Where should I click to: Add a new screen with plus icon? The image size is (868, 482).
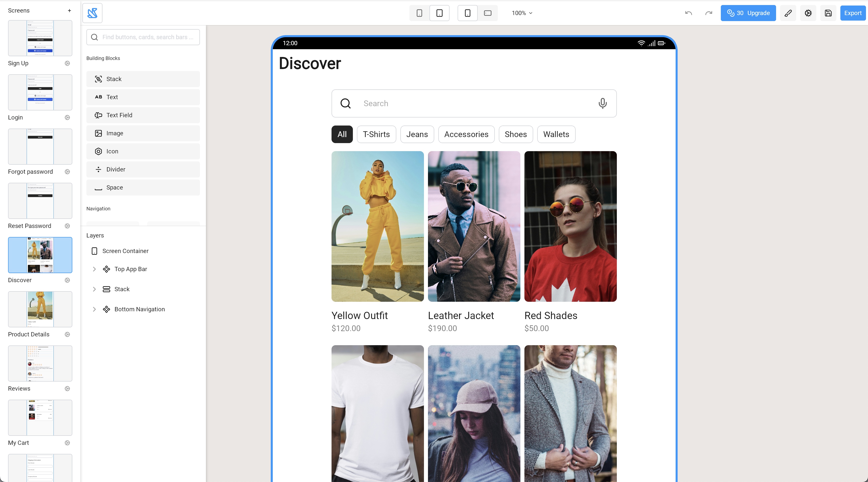click(69, 11)
